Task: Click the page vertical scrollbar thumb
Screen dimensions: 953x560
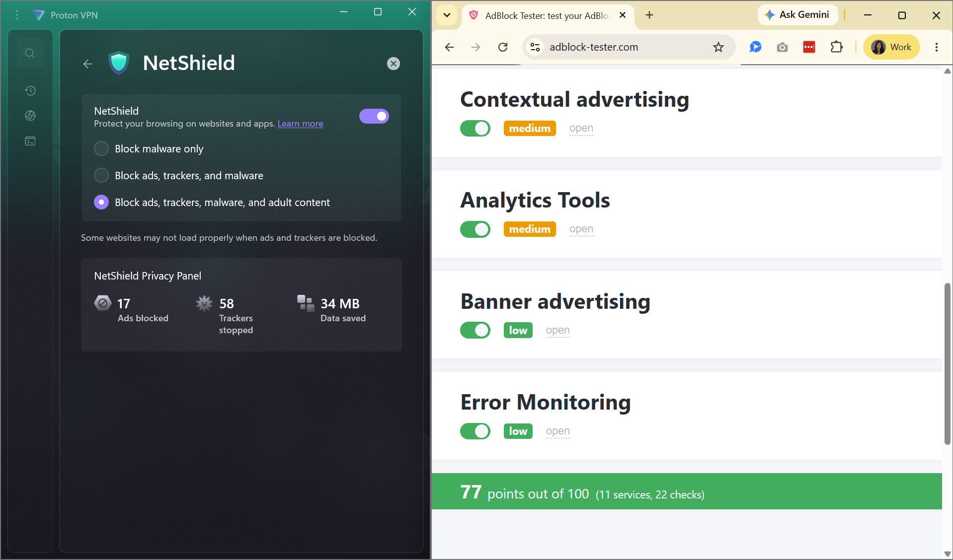Action: [x=948, y=364]
